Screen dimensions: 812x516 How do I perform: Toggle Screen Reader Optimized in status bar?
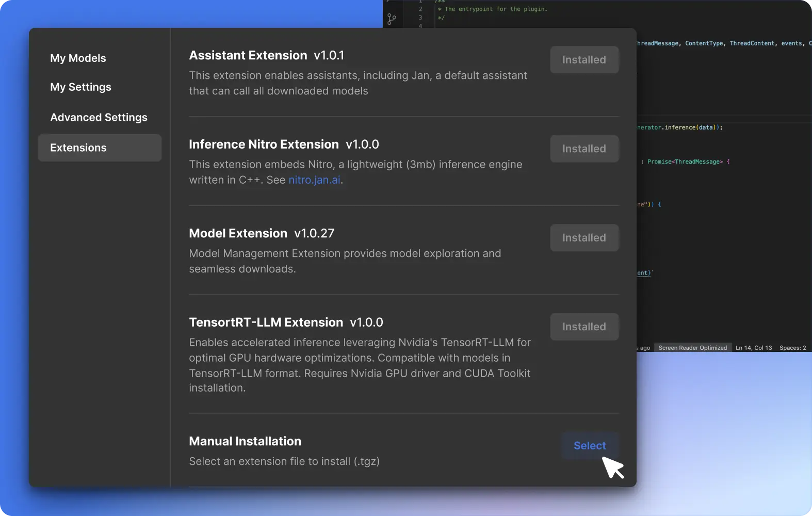pyautogui.click(x=692, y=348)
